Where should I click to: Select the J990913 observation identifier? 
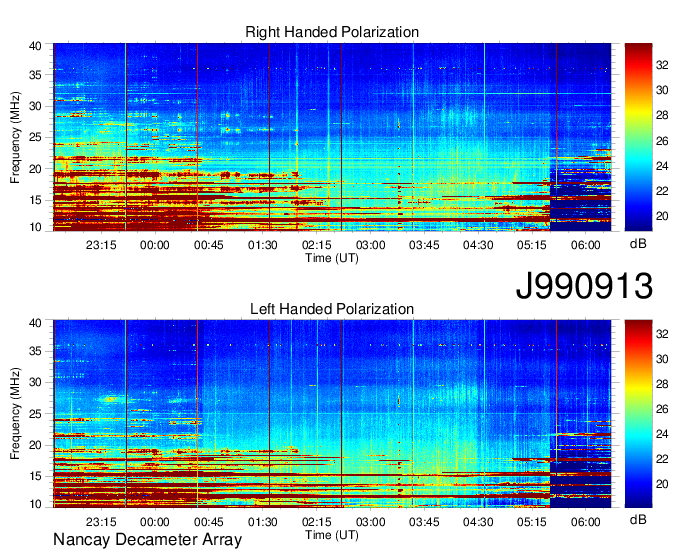click(584, 286)
